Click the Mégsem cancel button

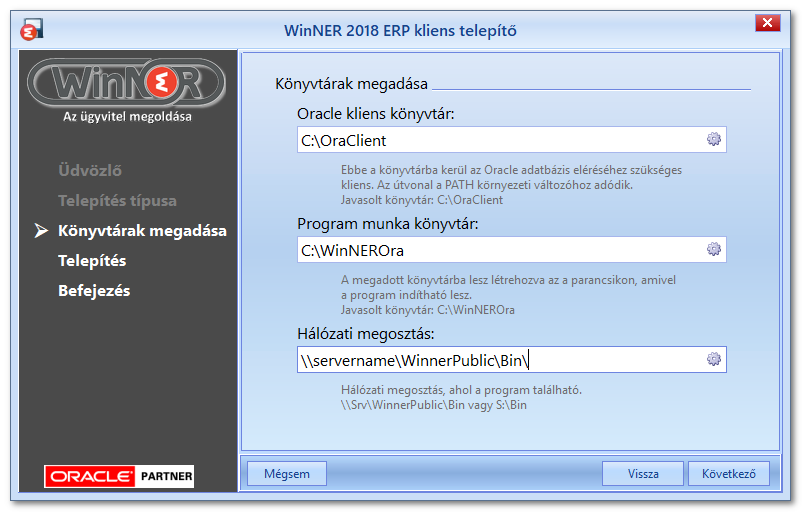click(x=286, y=474)
